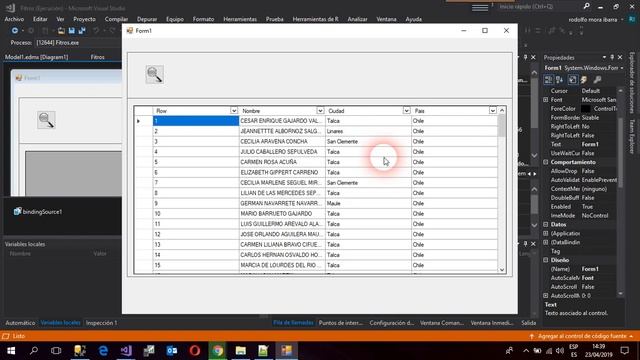
Task: Click the Quick Launch search magnifier icon
Action: click(587, 6)
